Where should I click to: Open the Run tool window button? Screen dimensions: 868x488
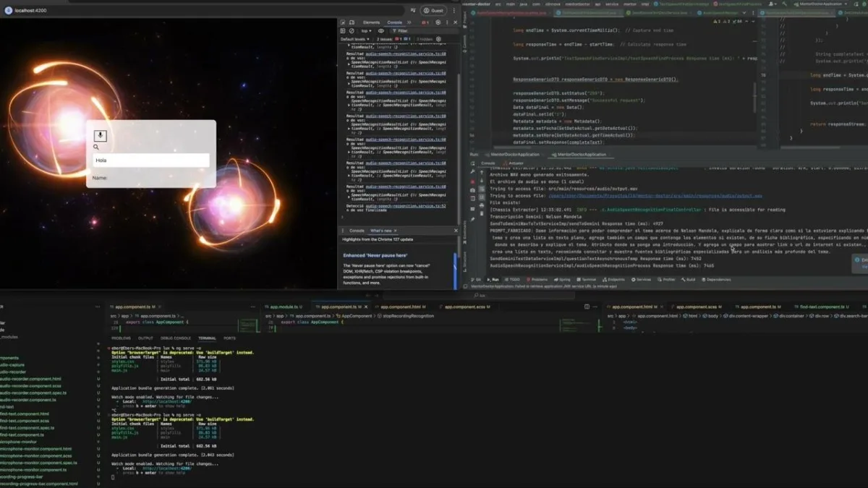point(493,279)
